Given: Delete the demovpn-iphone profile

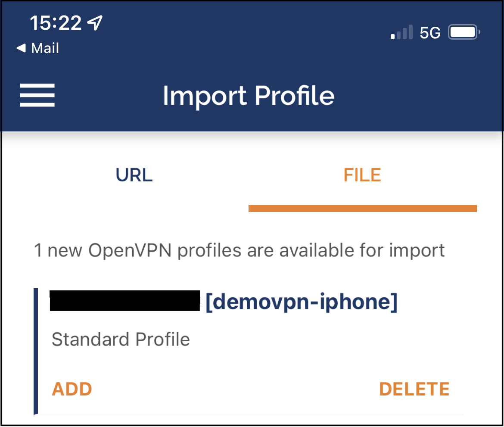Looking at the screenshot, I should [414, 388].
